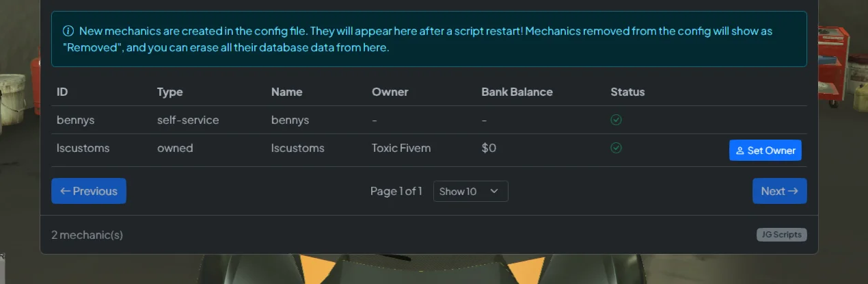The height and width of the screenshot is (284, 868).
Task: Click the Status column header
Action: click(x=627, y=92)
